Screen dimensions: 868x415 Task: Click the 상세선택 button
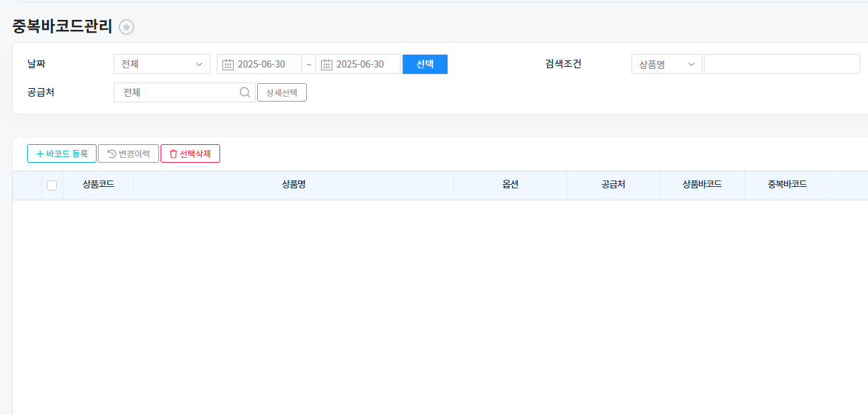click(282, 92)
